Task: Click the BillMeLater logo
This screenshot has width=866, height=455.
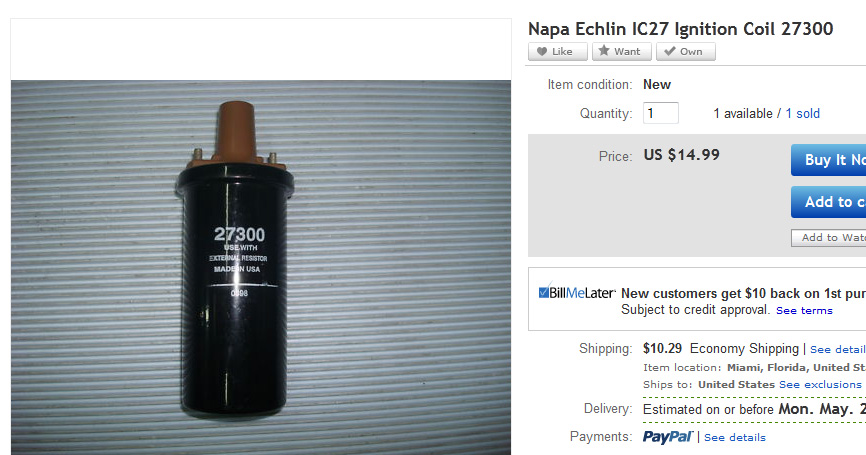Action: click(x=577, y=292)
